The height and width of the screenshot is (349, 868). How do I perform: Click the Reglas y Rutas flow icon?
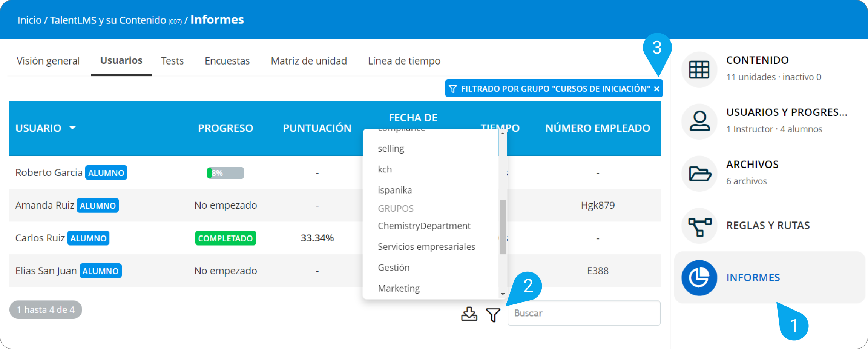coord(699,226)
